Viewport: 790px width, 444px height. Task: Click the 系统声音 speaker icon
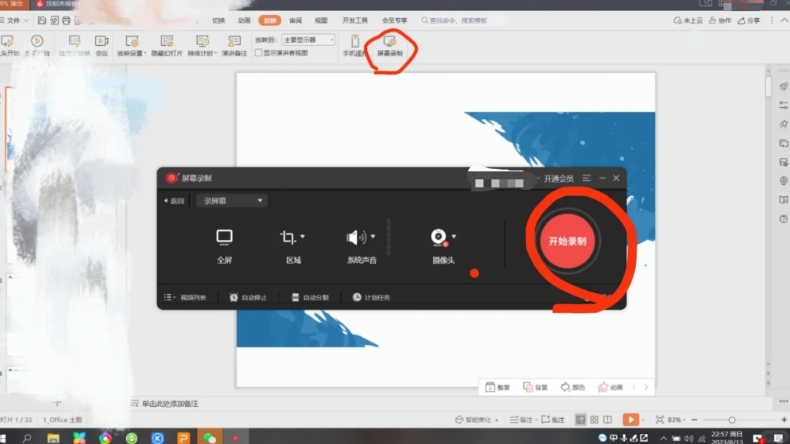[357, 238]
